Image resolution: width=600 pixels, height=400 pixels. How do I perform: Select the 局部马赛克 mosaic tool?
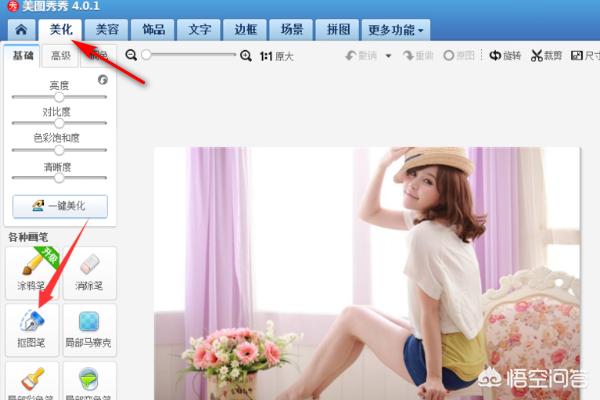click(x=89, y=330)
